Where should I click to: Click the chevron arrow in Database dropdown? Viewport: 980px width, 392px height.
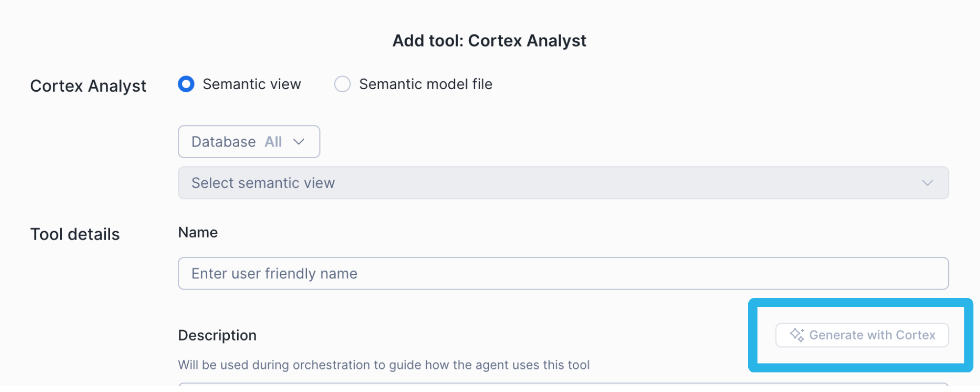point(299,142)
